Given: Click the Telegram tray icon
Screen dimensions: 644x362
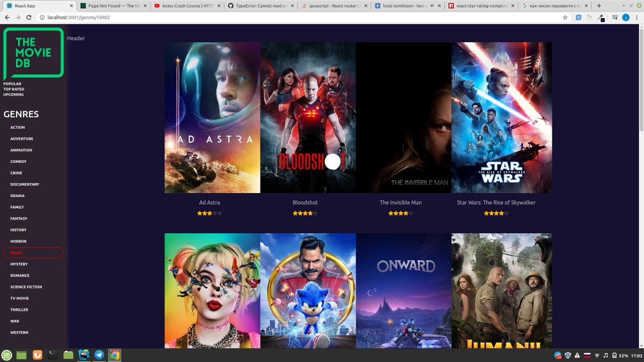Looking at the screenshot, I should [x=558, y=355].
